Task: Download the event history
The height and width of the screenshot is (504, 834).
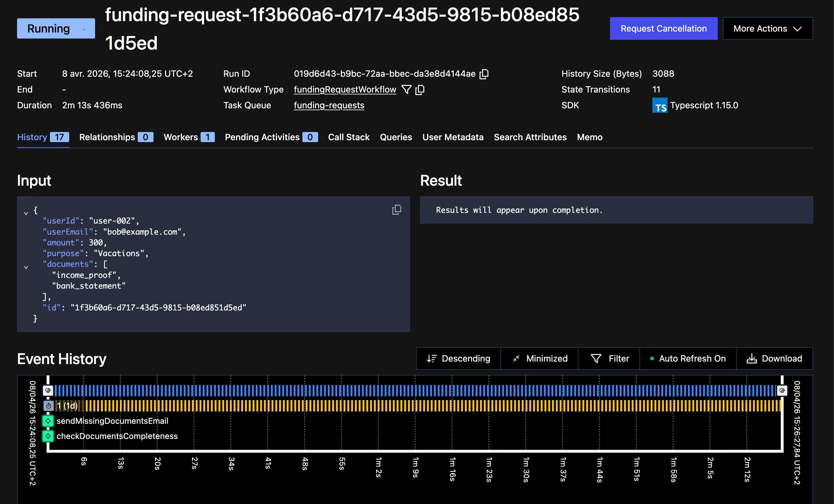Action: pos(775,358)
